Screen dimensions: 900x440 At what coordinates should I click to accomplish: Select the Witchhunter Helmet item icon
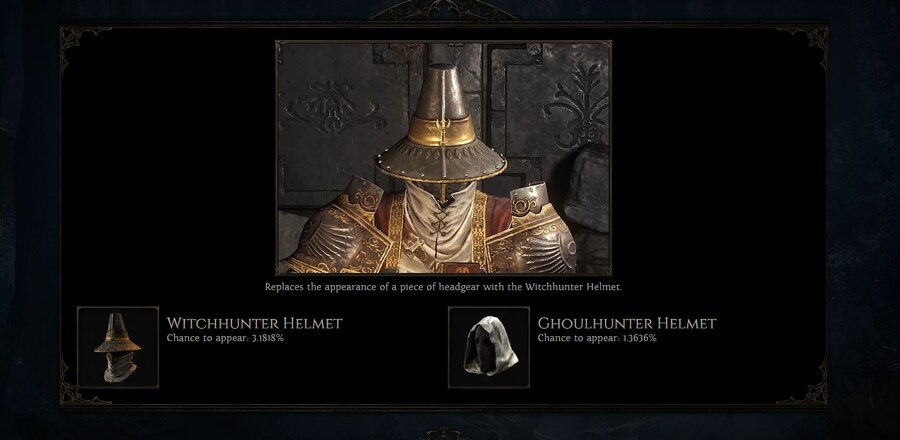click(118, 347)
